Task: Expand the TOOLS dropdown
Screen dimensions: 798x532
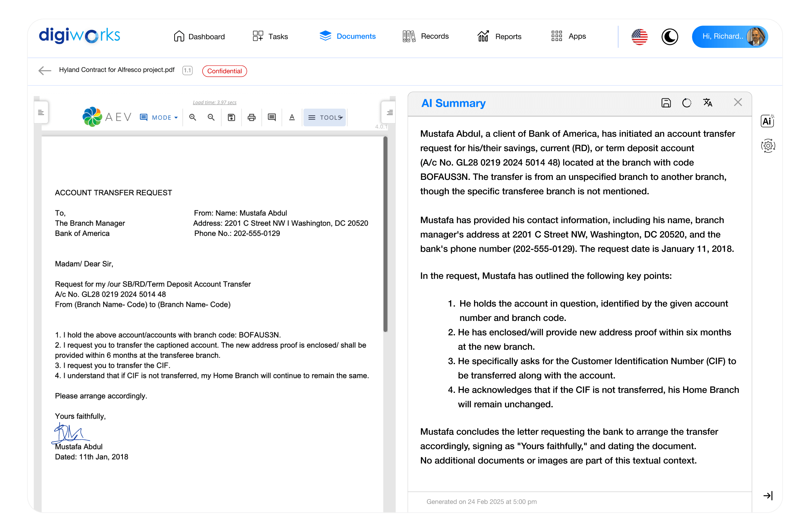Action: pyautogui.click(x=325, y=117)
